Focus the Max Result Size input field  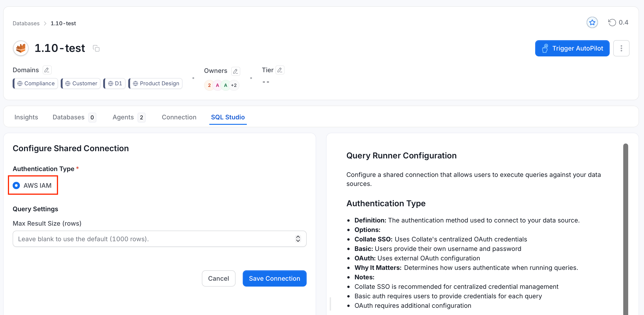coord(159,239)
